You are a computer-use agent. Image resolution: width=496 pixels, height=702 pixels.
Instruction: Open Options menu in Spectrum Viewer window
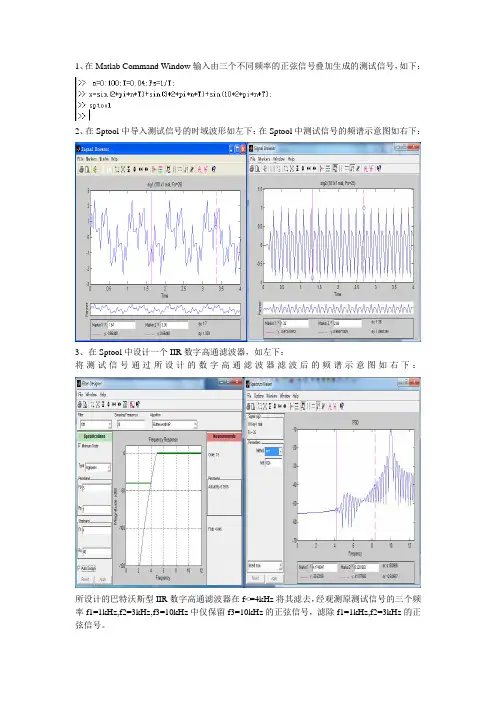click(x=259, y=396)
